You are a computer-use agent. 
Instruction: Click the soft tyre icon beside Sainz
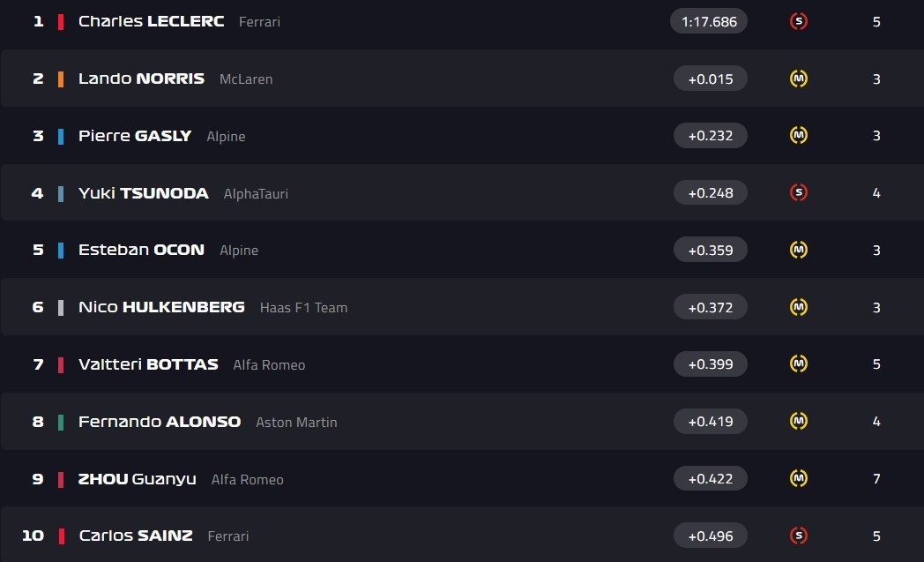pyautogui.click(x=798, y=536)
